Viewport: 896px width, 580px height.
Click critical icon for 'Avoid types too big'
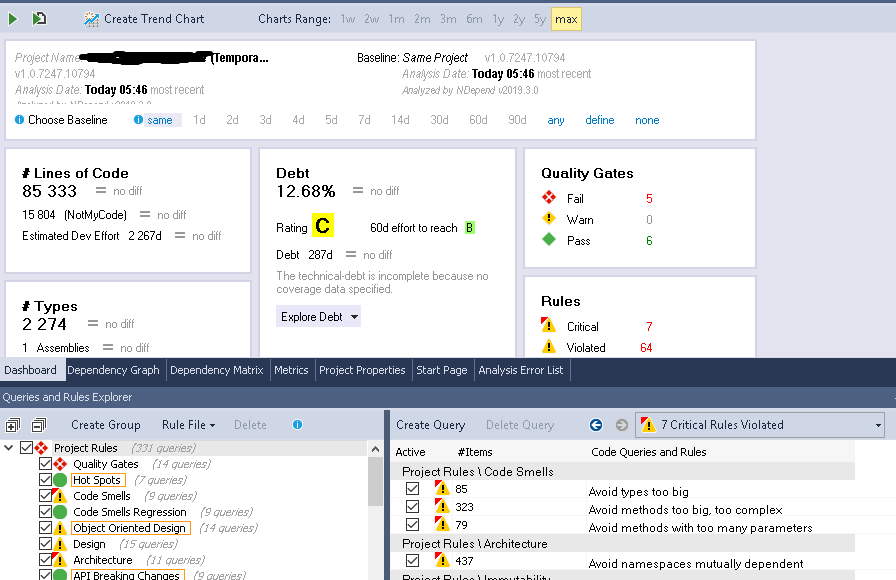tap(442, 489)
